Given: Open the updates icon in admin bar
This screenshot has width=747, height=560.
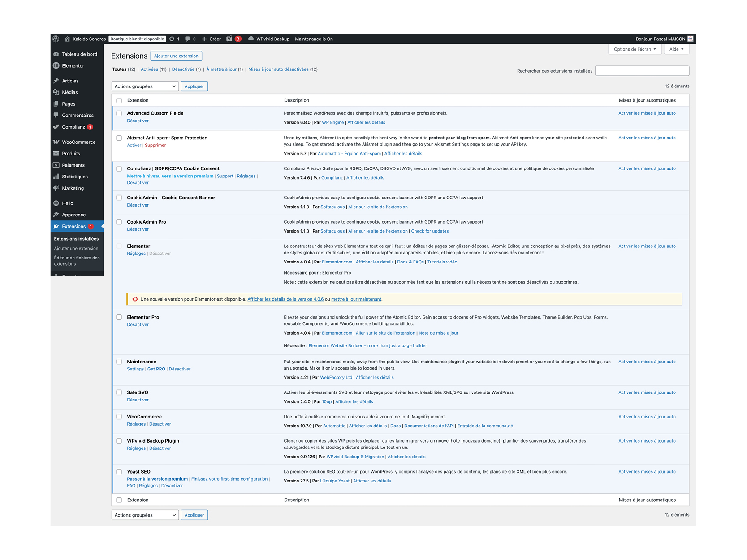Looking at the screenshot, I should point(172,39).
